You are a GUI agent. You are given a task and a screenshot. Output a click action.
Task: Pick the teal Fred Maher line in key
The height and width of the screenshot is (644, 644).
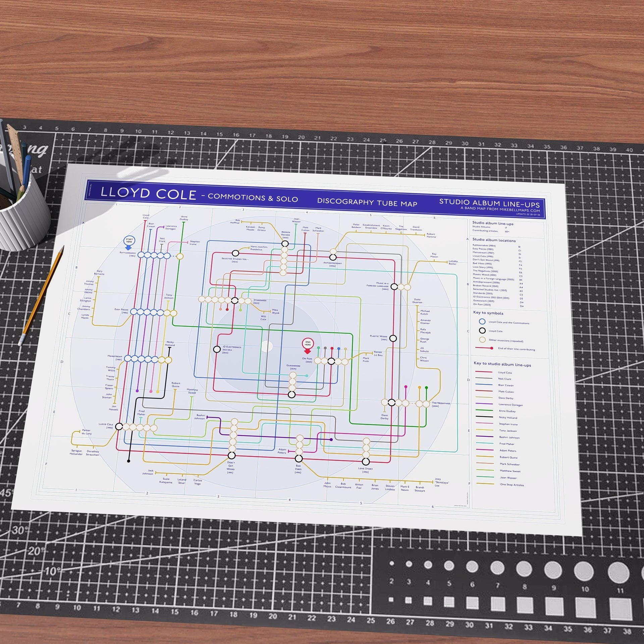pos(485,443)
